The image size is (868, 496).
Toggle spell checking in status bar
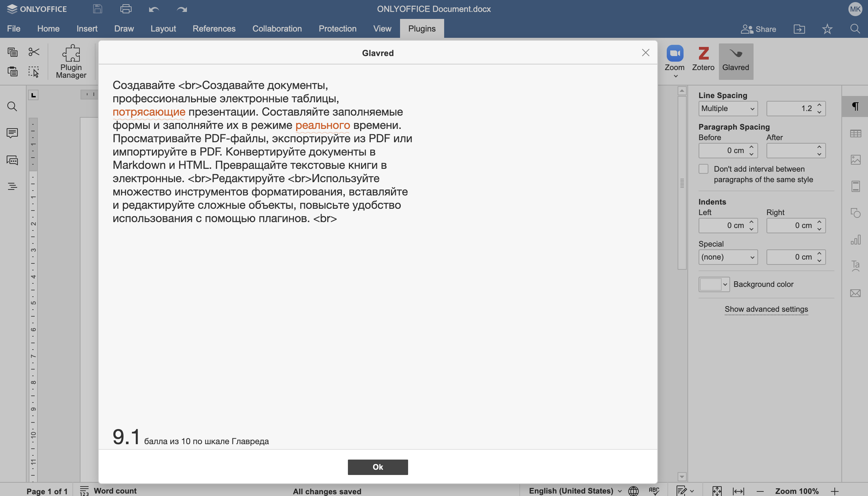654,491
